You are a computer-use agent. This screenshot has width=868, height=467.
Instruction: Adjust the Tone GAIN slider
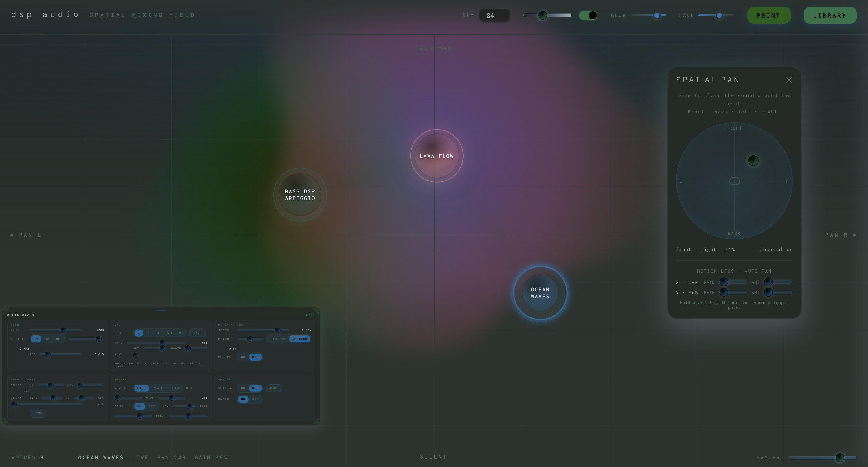tap(56, 330)
